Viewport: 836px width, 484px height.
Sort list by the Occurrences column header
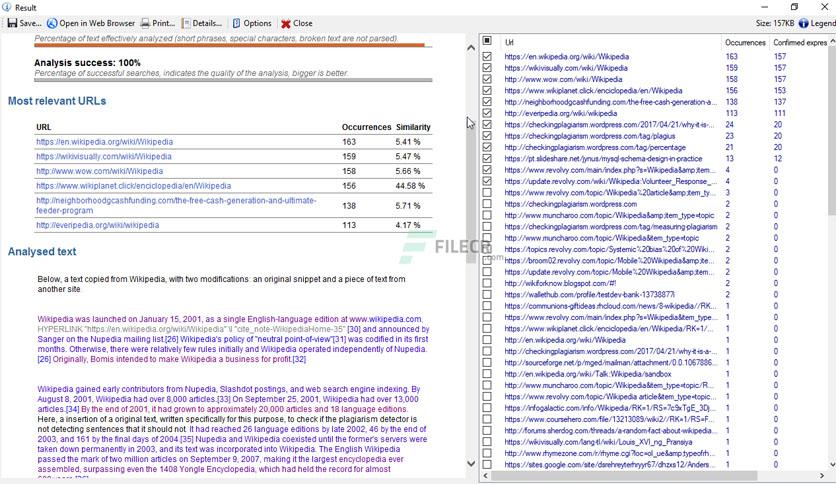coord(745,42)
